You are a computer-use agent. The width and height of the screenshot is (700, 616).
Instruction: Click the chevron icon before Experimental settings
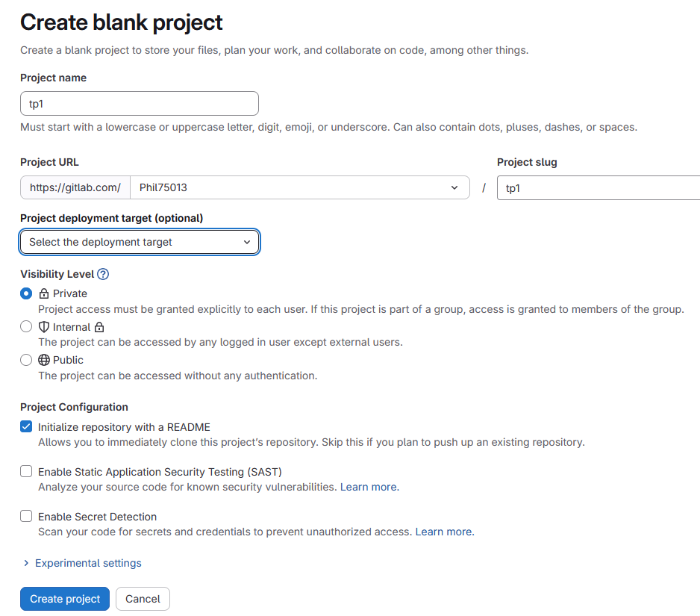pyautogui.click(x=26, y=563)
